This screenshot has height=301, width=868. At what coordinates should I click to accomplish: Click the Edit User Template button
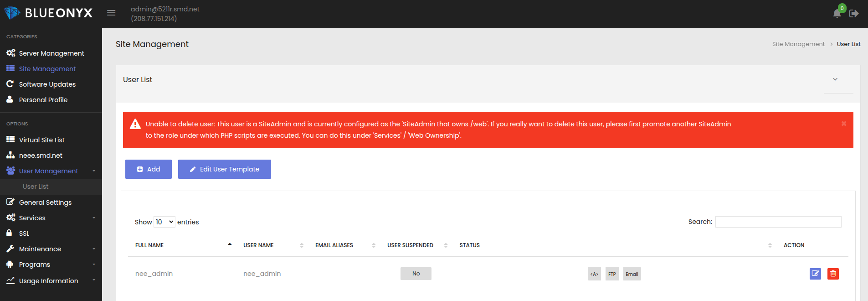[x=225, y=169]
